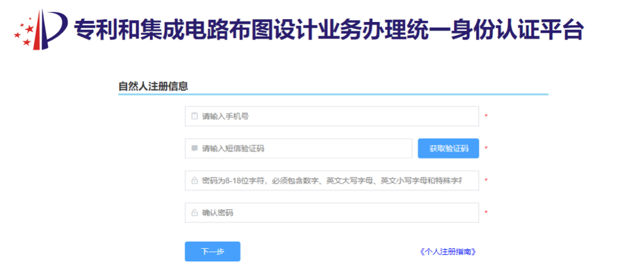The width and height of the screenshot is (644, 275).
Task: Click the platform title 专利和集成电路布图设计业务办理统一身份认证平台
Action: [329, 29]
